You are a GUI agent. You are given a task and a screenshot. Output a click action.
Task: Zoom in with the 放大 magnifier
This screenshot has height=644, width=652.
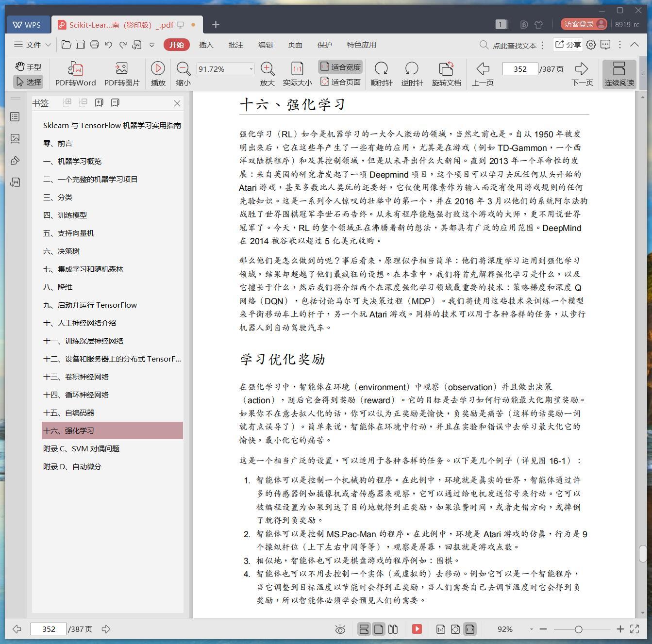(267, 68)
